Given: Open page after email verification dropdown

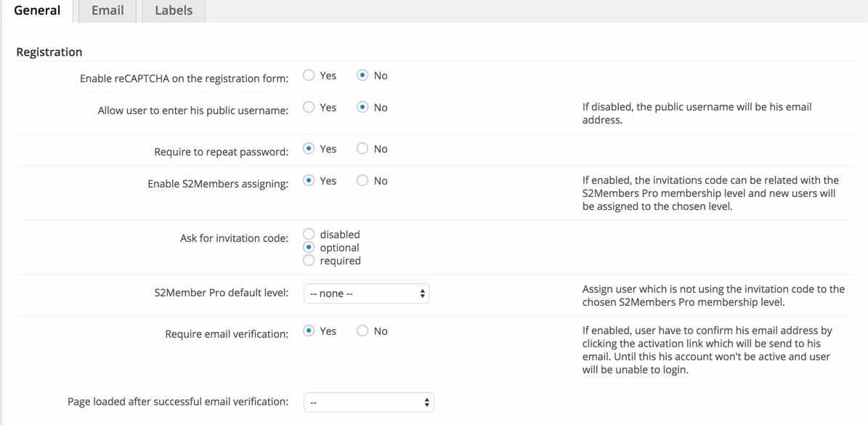Looking at the screenshot, I should 368,401.
